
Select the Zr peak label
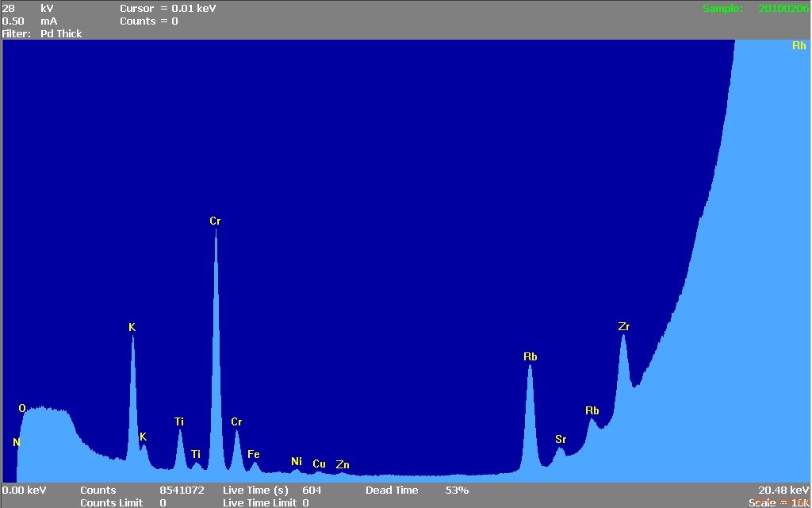point(623,326)
